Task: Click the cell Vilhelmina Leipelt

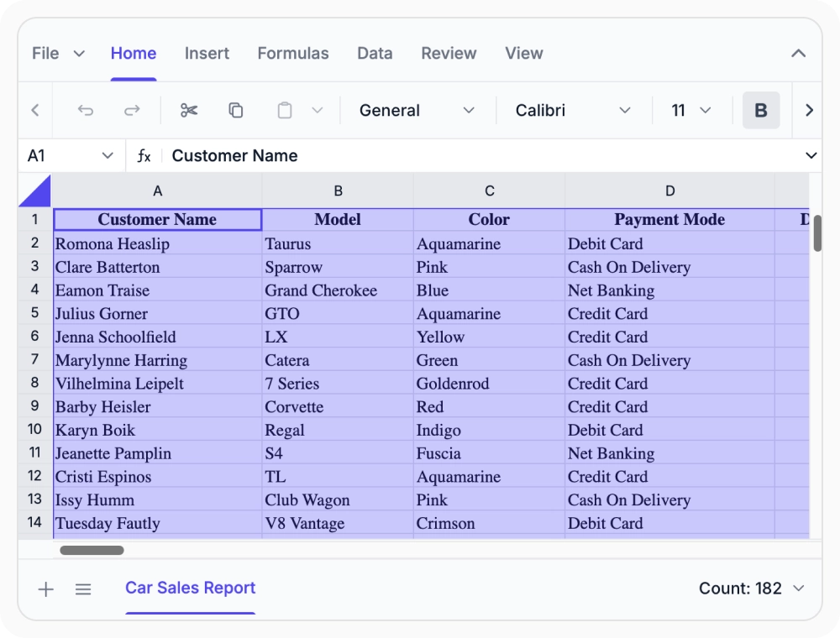Action: [x=158, y=384]
